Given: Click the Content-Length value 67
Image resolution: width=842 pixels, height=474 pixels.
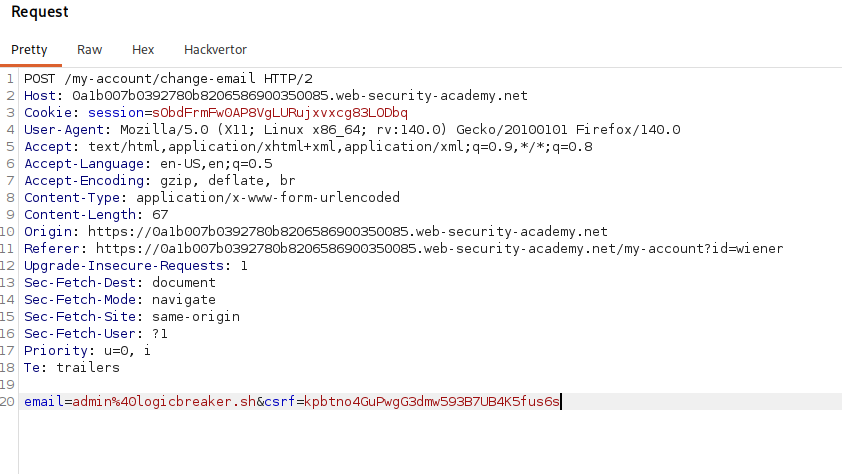Looking at the screenshot, I should tap(160, 215).
